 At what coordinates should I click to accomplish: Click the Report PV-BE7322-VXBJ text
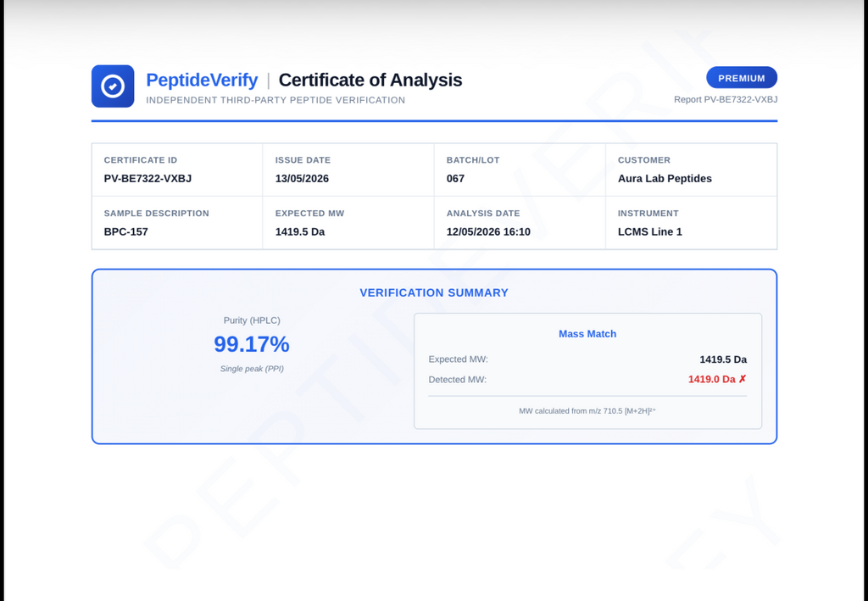(x=726, y=100)
